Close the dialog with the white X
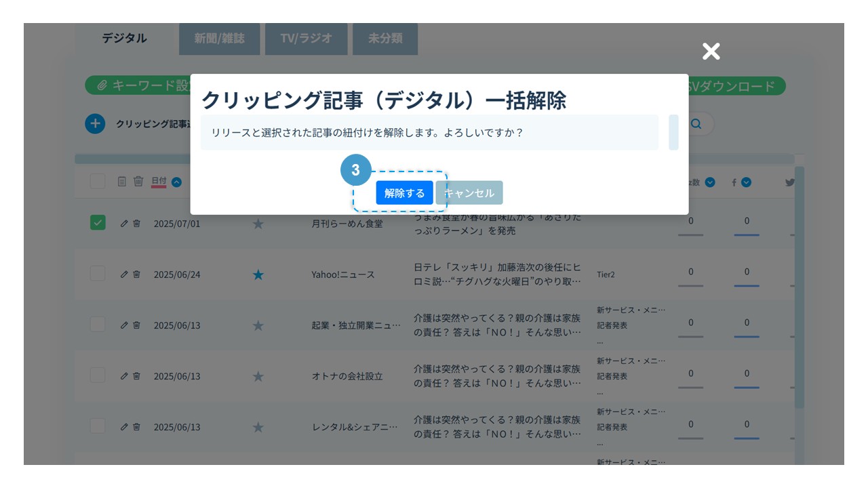Screen dimensions: 868x488 pos(711,52)
